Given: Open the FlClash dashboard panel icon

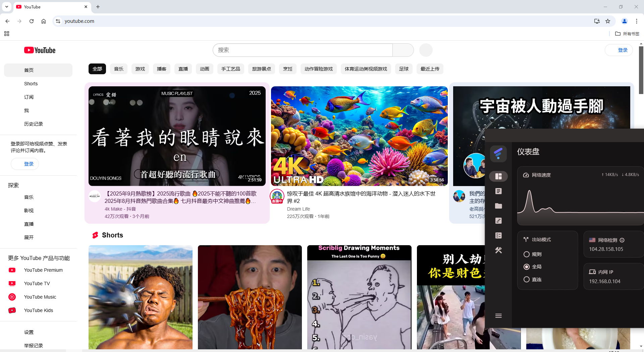Looking at the screenshot, I should (x=498, y=176).
